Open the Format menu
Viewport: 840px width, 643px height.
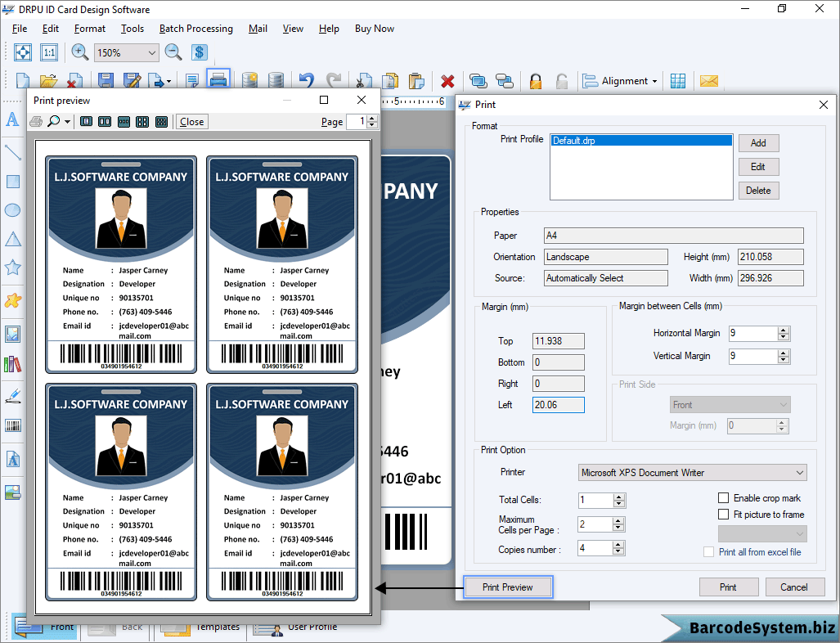(x=89, y=29)
